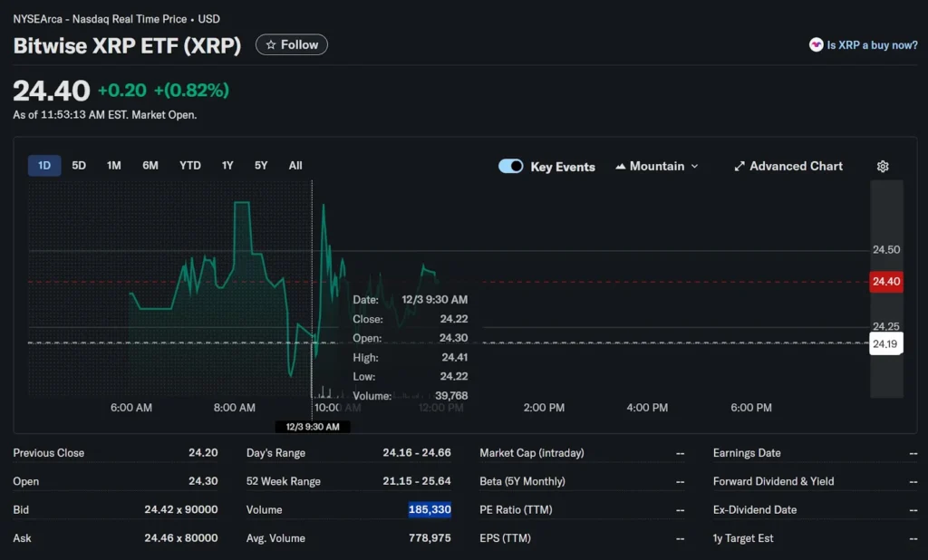This screenshot has height=560, width=928.
Task: Click the Follow button
Action: tap(291, 43)
